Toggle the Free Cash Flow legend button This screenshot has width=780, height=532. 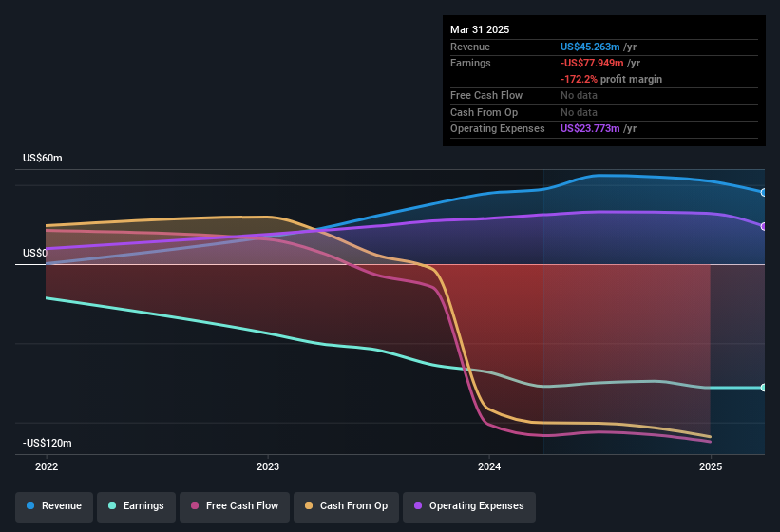click(x=235, y=506)
